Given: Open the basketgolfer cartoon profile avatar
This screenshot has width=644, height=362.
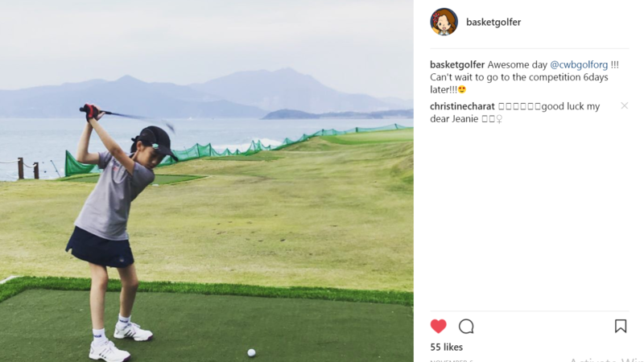Looking at the screenshot, I should [444, 22].
